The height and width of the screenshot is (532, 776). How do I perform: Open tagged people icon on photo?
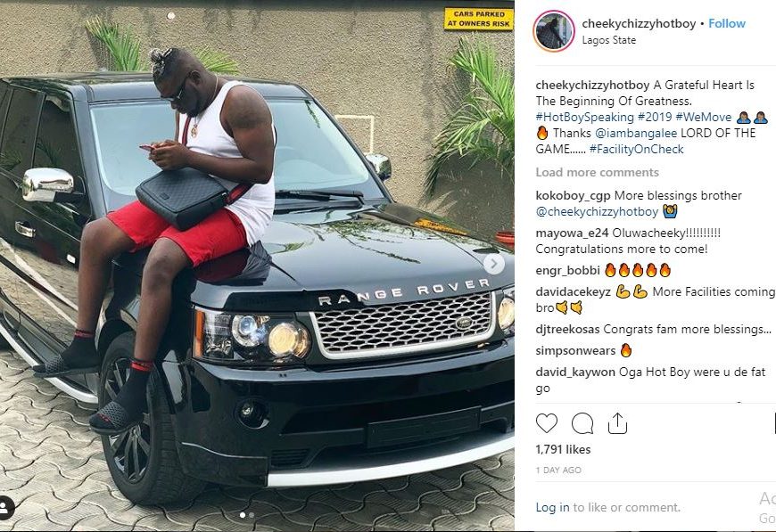pyautogui.click(x=5, y=507)
